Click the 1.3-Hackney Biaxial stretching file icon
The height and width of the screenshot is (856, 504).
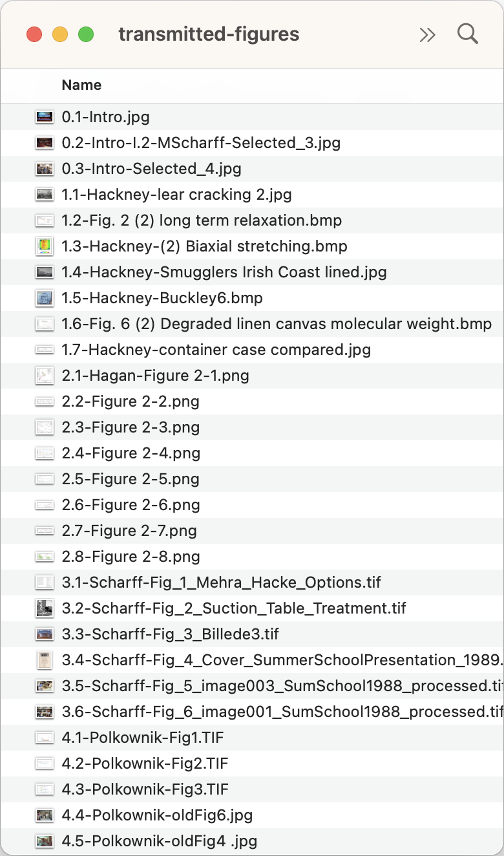[45, 246]
